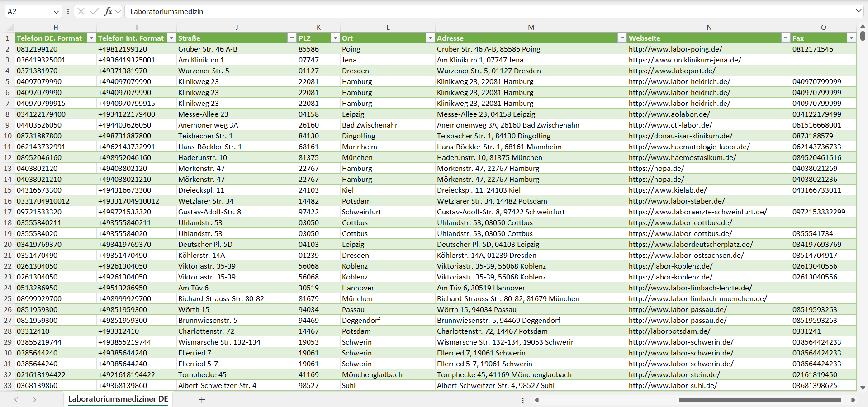The width and height of the screenshot is (868, 407).
Task: Open filter dropdown for PLZ column
Action: pos(335,38)
